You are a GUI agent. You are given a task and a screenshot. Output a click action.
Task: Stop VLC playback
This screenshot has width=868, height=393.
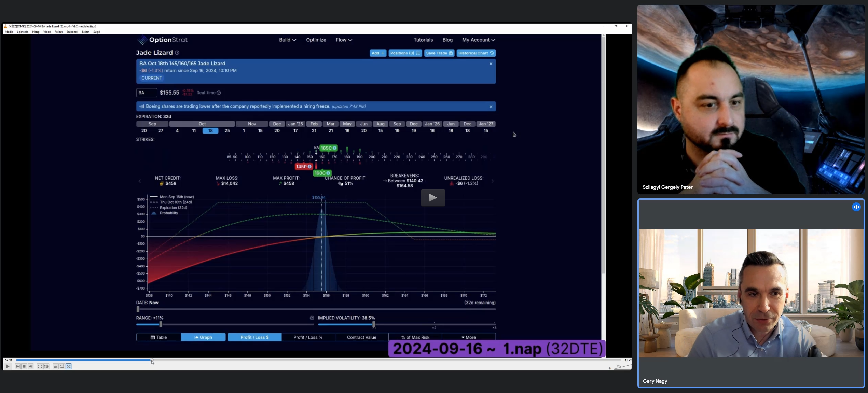pos(24,366)
